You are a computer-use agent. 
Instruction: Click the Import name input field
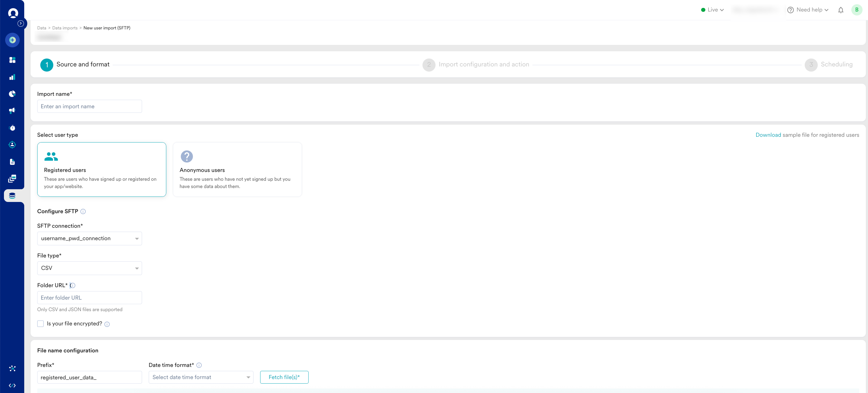coord(89,106)
